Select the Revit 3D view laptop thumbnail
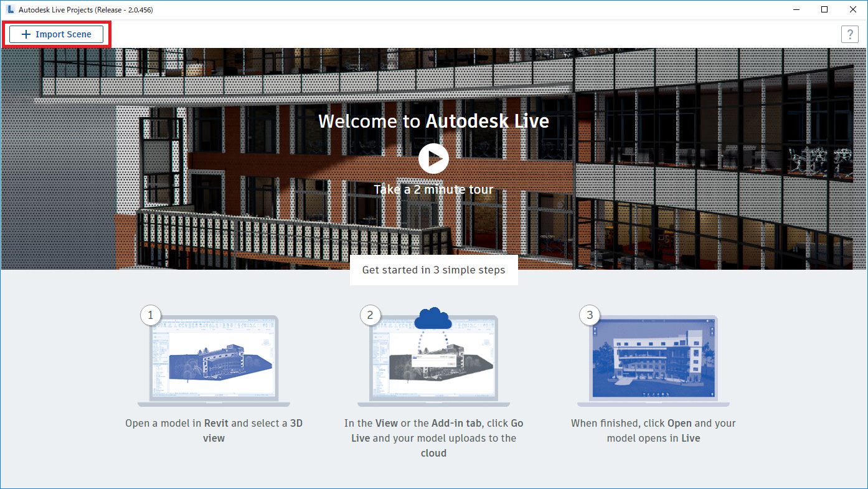Image resolution: width=868 pixels, height=489 pixels. (x=214, y=361)
